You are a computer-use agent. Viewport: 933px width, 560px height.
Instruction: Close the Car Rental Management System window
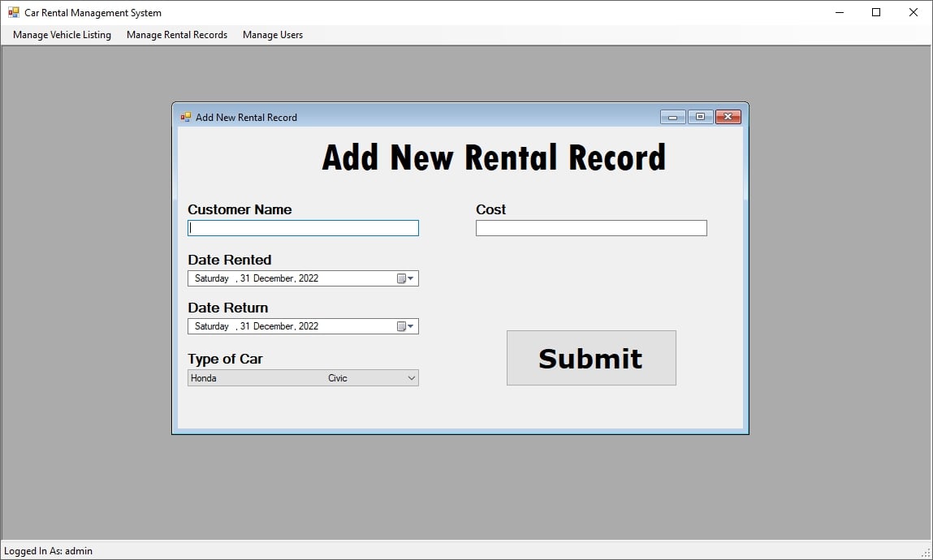pyautogui.click(x=914, y=12)
